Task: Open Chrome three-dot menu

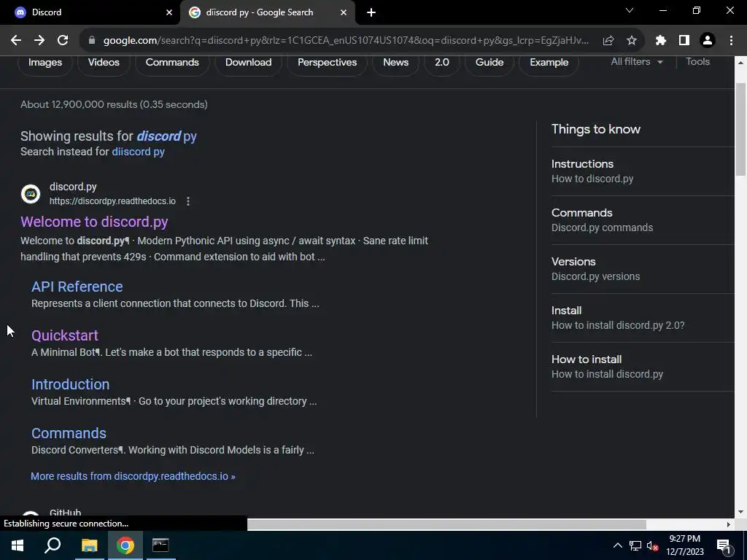Action: coord(731,41)
